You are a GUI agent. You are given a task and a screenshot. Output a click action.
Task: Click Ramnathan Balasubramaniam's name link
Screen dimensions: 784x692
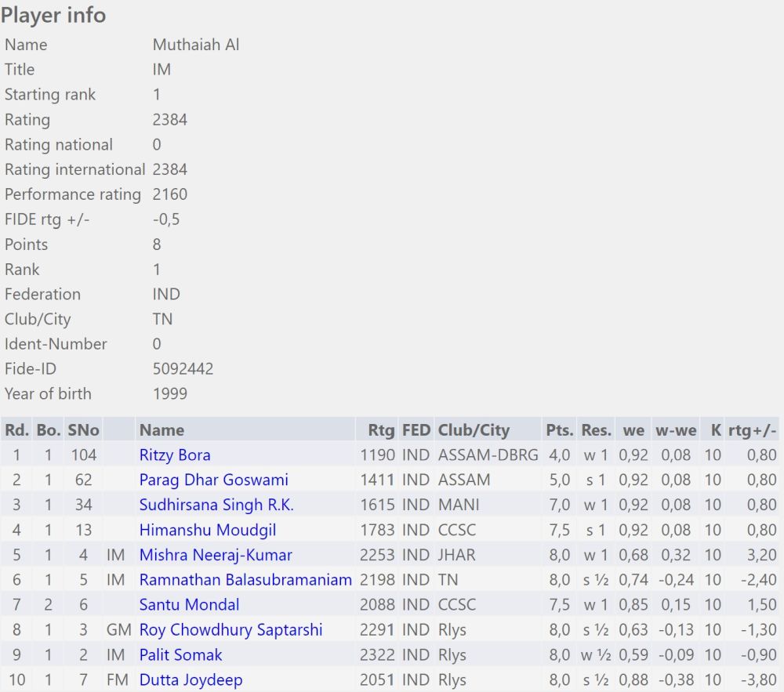click(x=245, y=580)
